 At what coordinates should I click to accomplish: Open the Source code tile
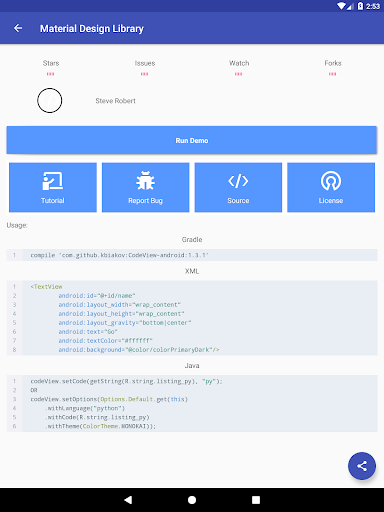[x=238, y=187]
